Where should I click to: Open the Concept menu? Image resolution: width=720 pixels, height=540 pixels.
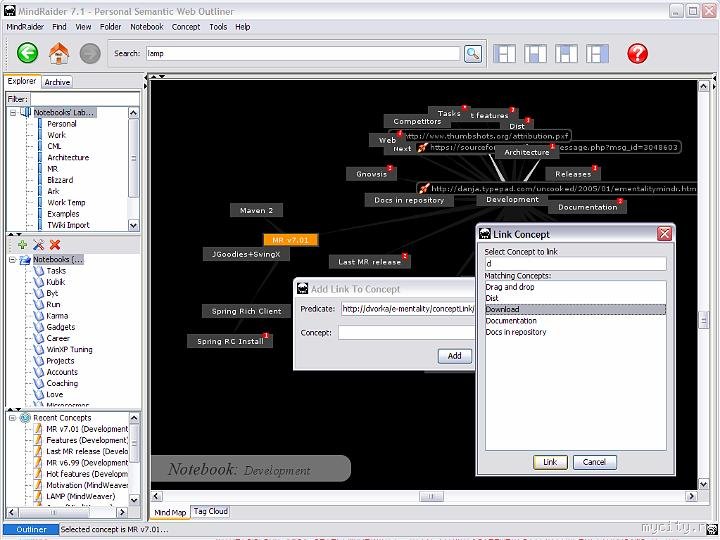click(186, 27)
